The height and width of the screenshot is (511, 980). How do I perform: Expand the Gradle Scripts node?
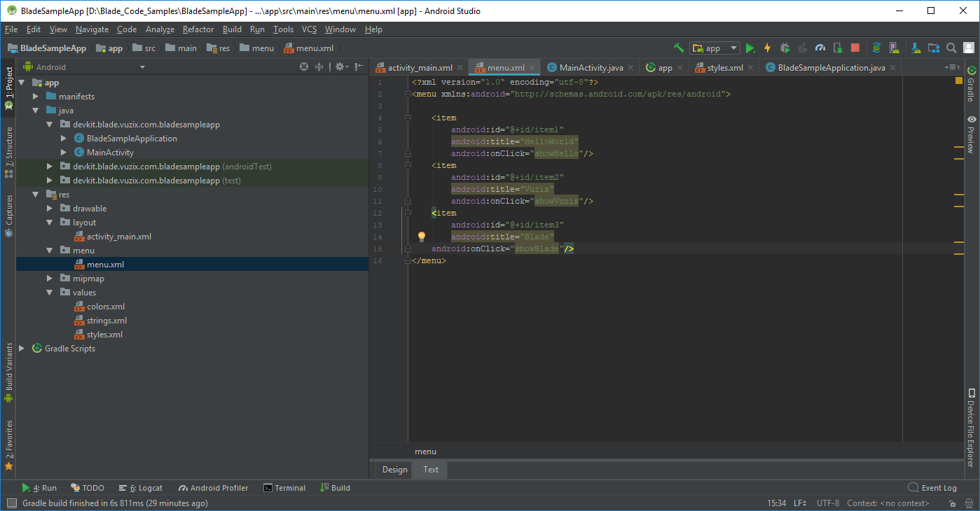(x=22, y=349)
